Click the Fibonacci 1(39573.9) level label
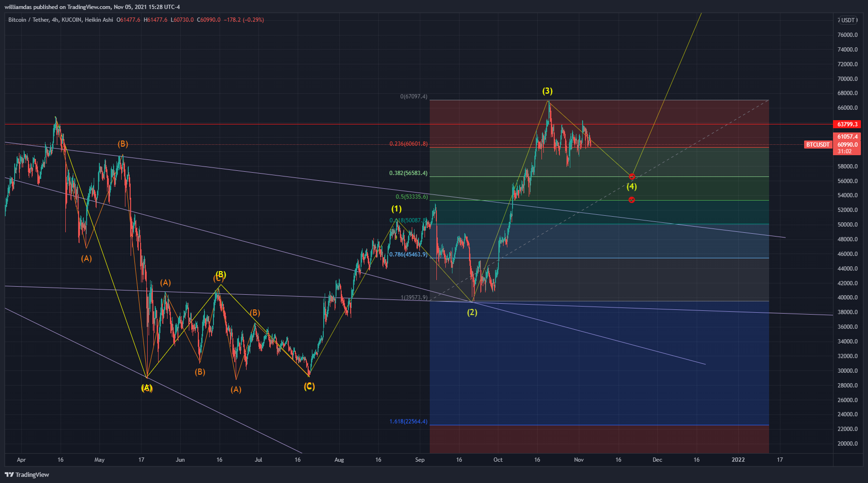The height and width of the screenshot is (483, 868). [x=414, y=298]
